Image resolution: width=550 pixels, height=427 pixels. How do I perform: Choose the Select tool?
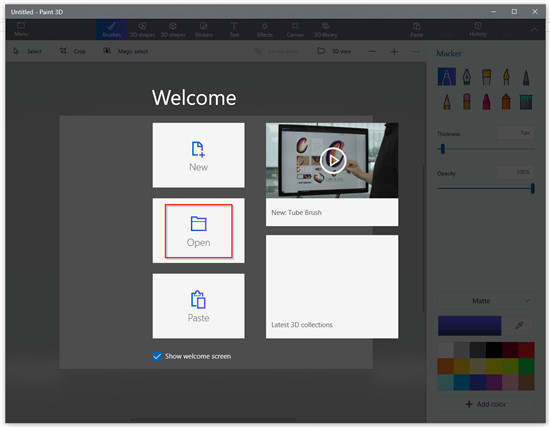[27, 51]
